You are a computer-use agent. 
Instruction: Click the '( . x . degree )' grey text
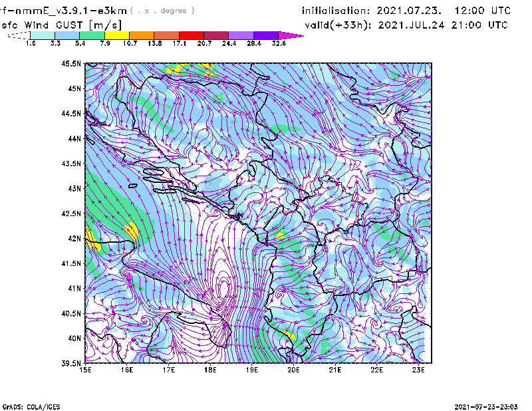click(x=162, y=11)
